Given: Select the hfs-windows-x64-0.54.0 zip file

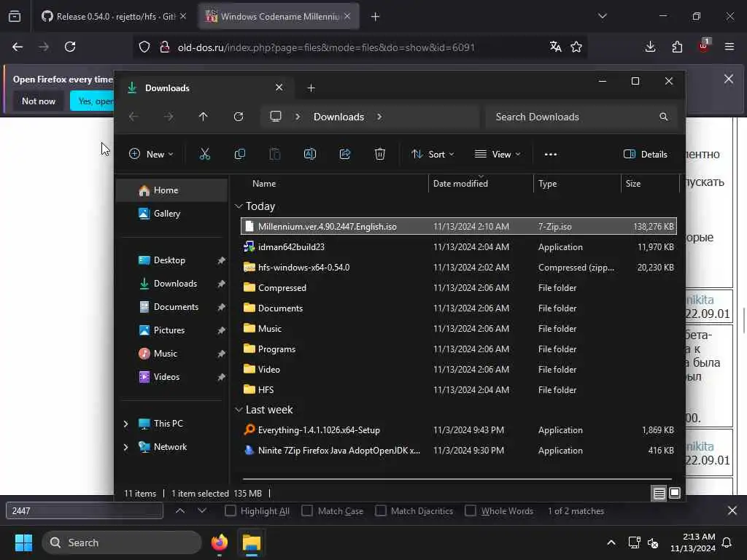Looking at the screenshot, I should (458, 267).
